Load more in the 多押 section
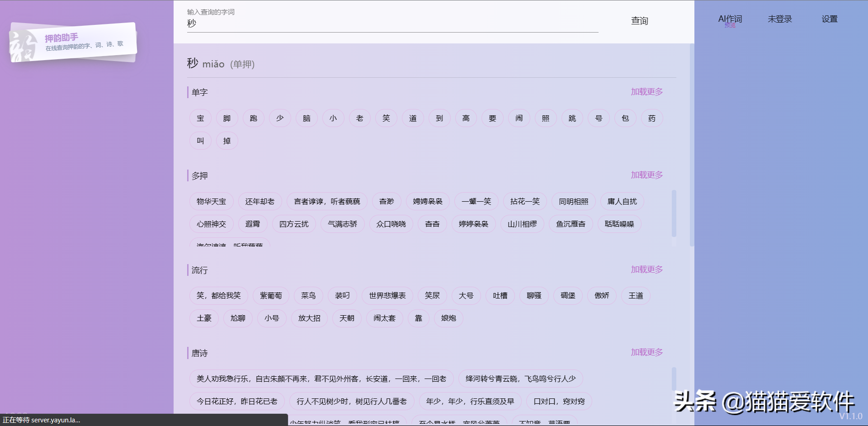 (646, 175)
